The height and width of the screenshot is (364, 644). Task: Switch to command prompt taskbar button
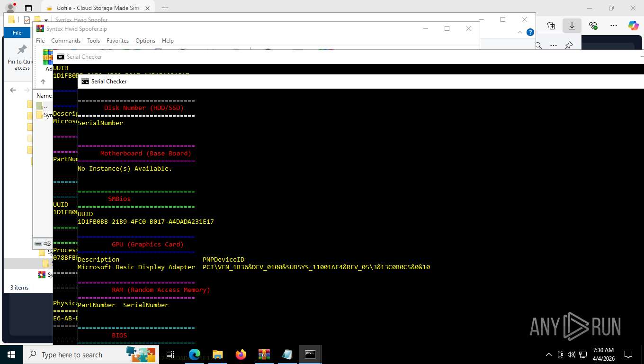(310, 355)
